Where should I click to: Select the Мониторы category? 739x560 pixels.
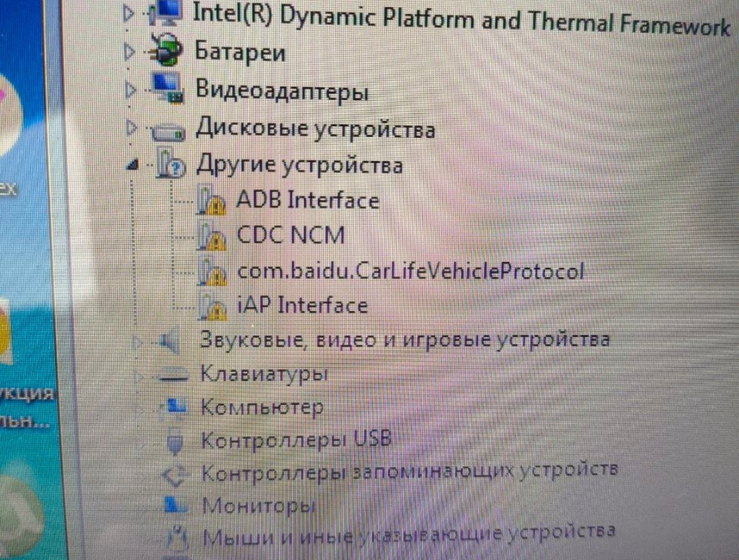point(258,506)
